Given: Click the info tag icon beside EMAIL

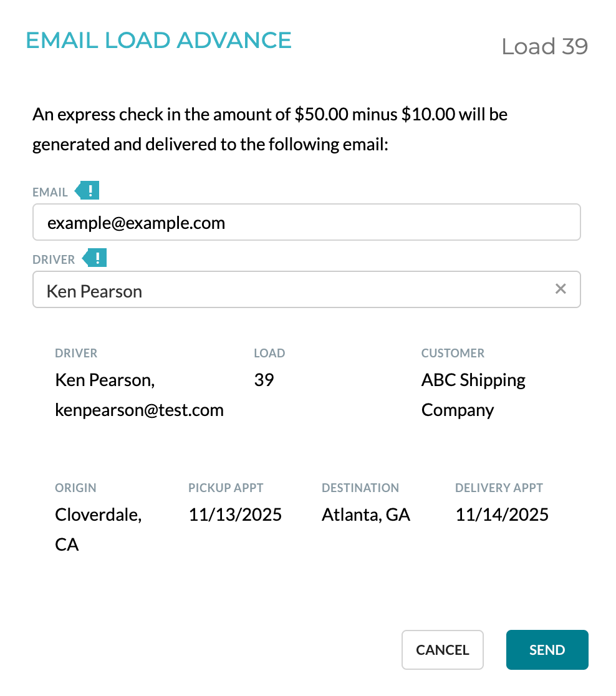Looking at the screenshot, I should click(x=87, y=191).
